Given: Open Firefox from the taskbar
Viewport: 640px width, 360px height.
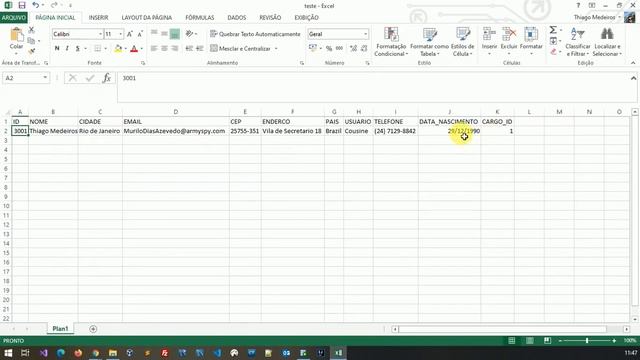Looking at the screenshot, I should click(x=78, y=353).
